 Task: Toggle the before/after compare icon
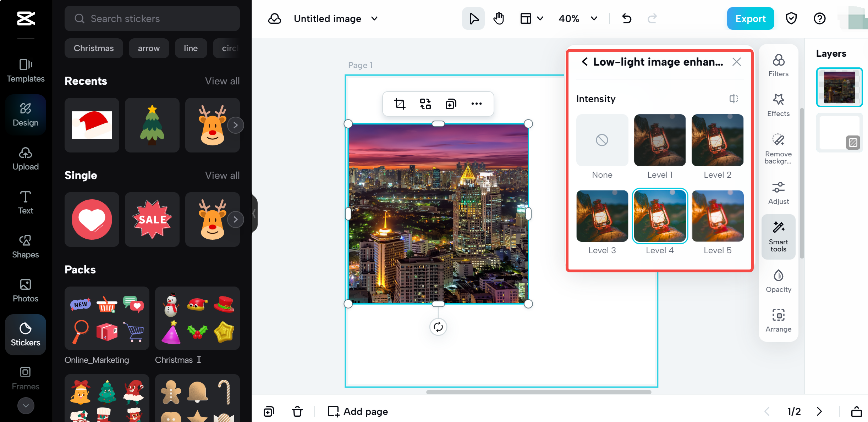734,99
